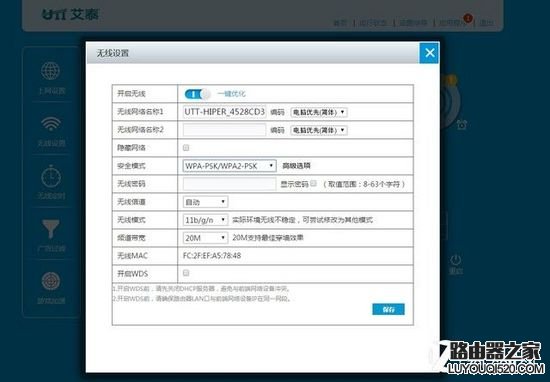The height and width of the screenshot is (382, 550).
Task: Click the third item in top navigation
Action: click(413, 23)
